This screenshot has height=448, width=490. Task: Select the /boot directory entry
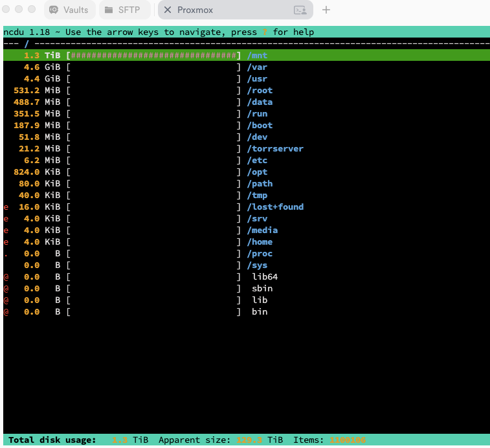pyautogui.click(x=260, y=126)
